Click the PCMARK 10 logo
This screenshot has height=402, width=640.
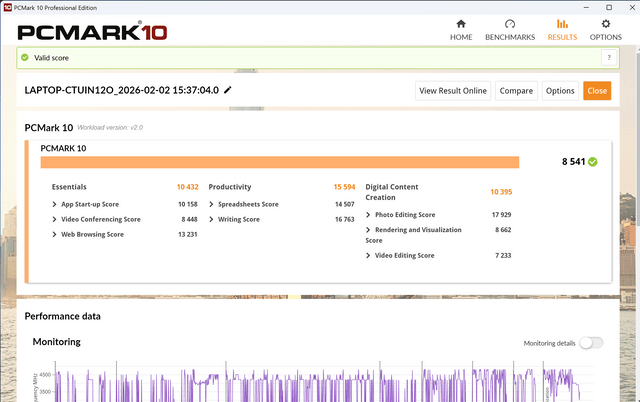[x=92, y=31]
